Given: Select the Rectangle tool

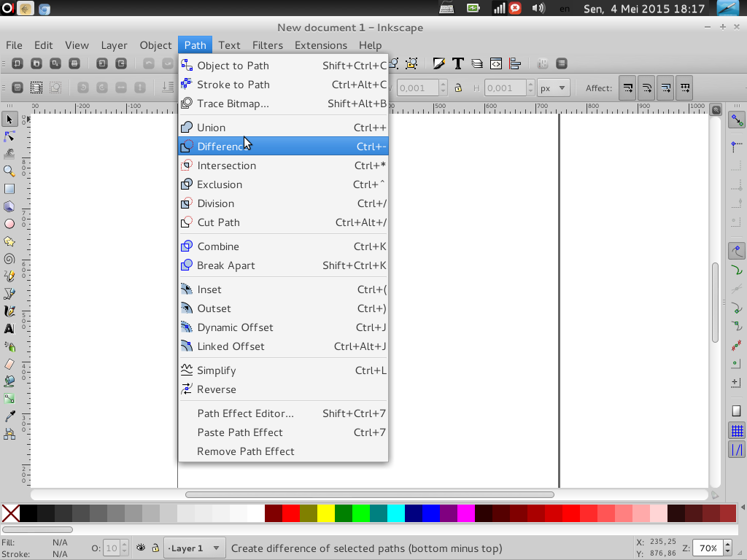Looking at the screenshot, I should coord(10,188).
